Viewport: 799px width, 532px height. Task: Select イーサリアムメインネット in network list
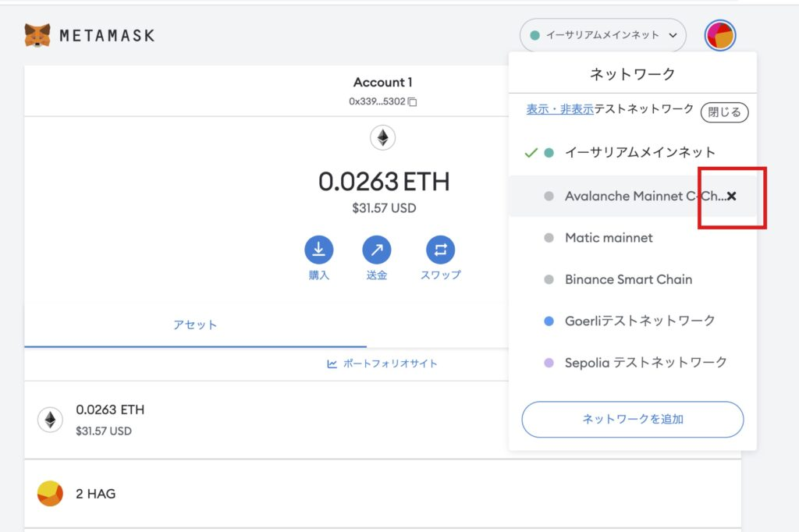632,152
